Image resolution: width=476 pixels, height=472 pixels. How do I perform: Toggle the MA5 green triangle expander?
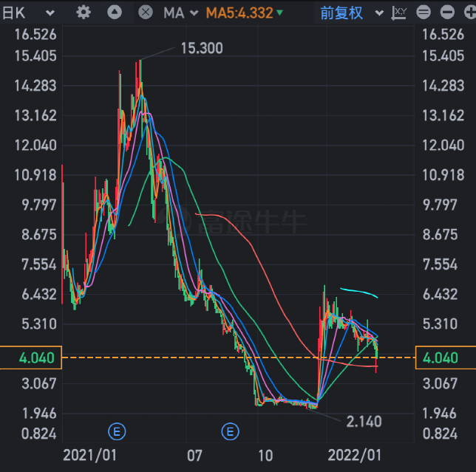[x=279, y=13]
